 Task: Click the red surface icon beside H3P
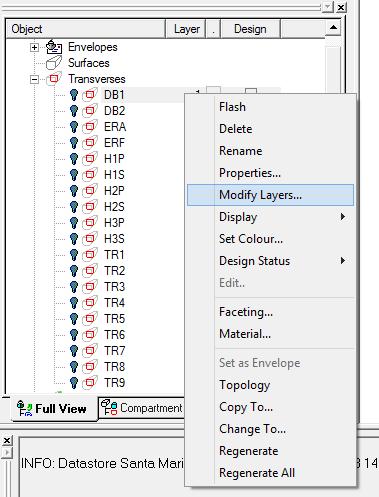(90, 223)
